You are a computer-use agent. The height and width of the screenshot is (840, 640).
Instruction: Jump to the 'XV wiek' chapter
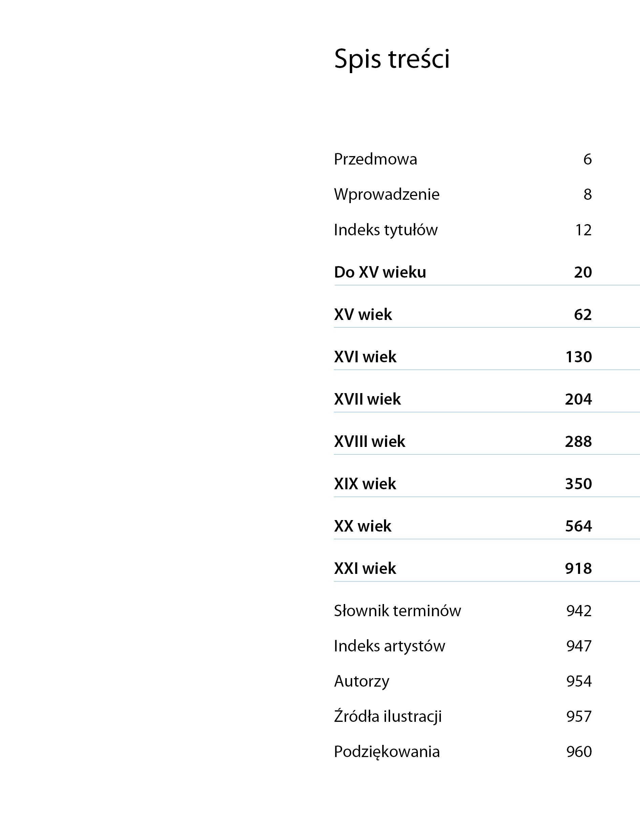coord(363,314)
